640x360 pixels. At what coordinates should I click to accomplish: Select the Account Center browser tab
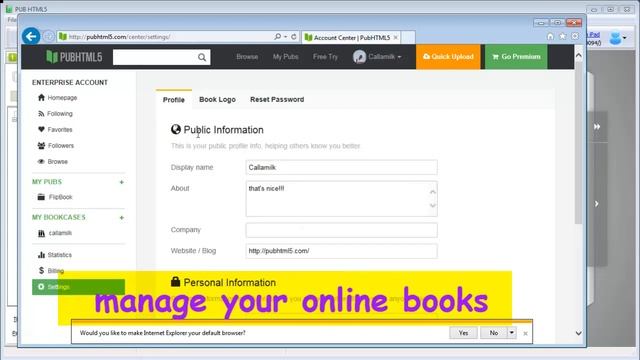click(351, 38)
